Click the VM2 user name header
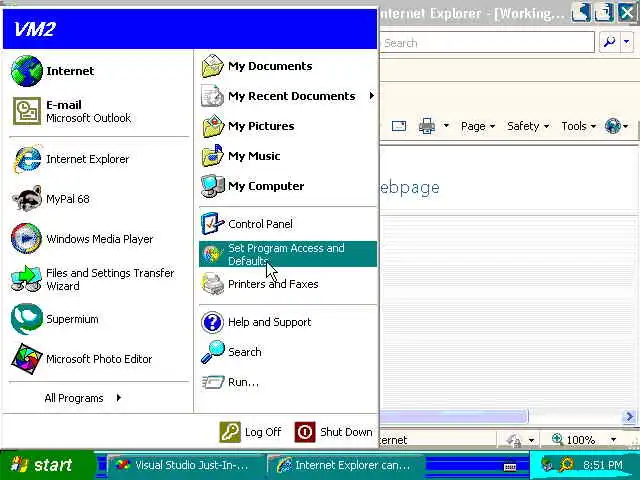The image size is (640, 480). [x=34, y=29]
